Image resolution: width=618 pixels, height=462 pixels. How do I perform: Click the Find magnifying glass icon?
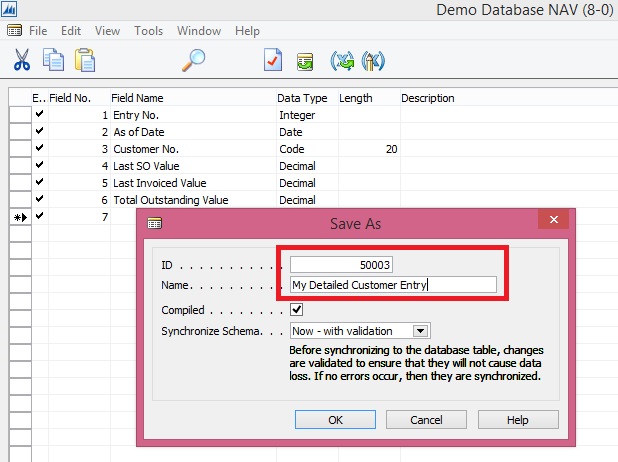[x=193, y=60]
